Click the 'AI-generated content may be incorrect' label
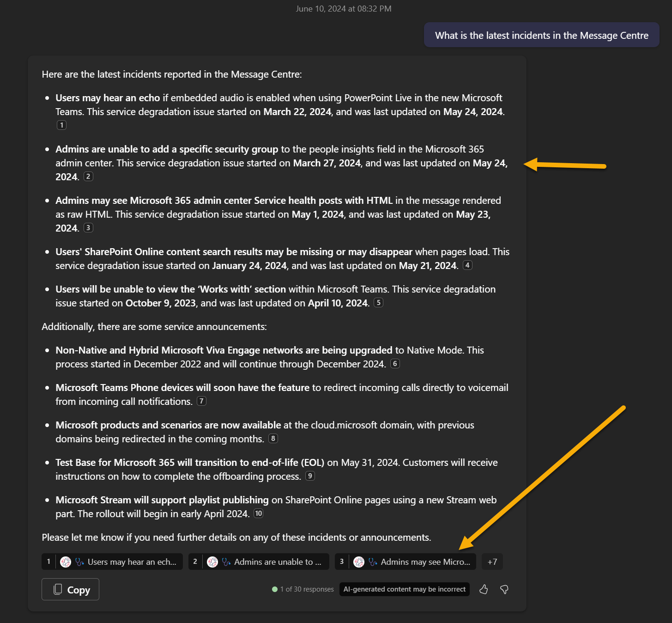This screenshot has width=672, height=623. [x=404, y=589]
